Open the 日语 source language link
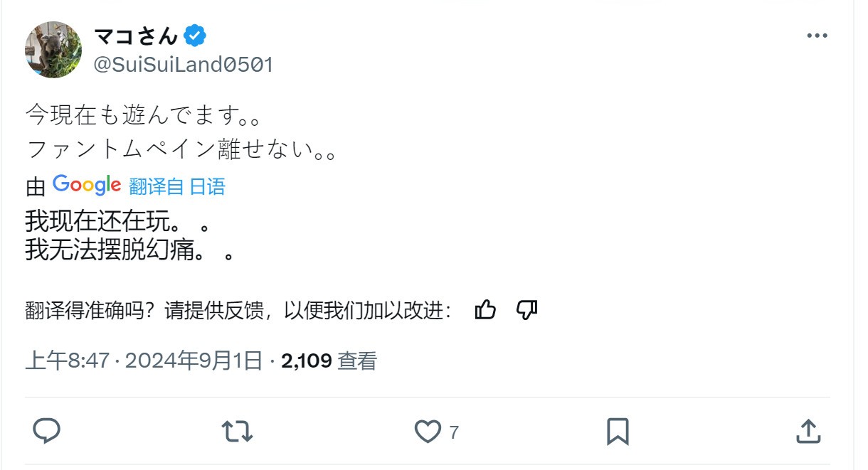The width and height of the screenshot is (868, 470). [208, 186]
